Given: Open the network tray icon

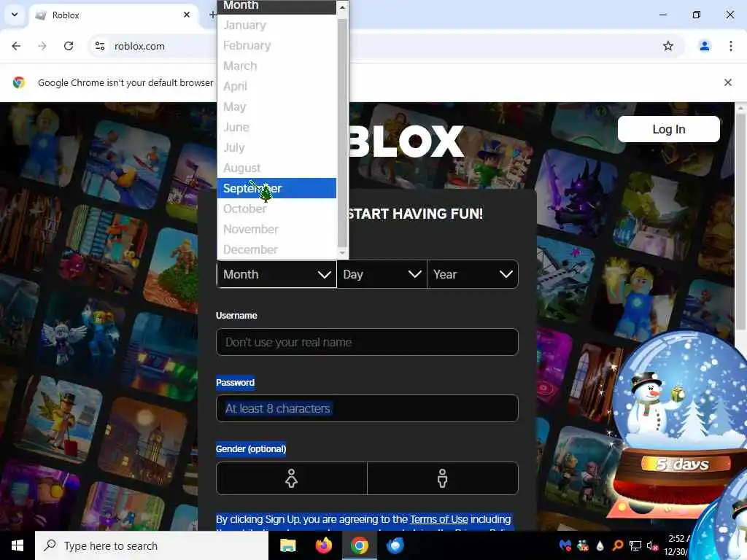Looking at the screenshot, I should tap(635, 545).
